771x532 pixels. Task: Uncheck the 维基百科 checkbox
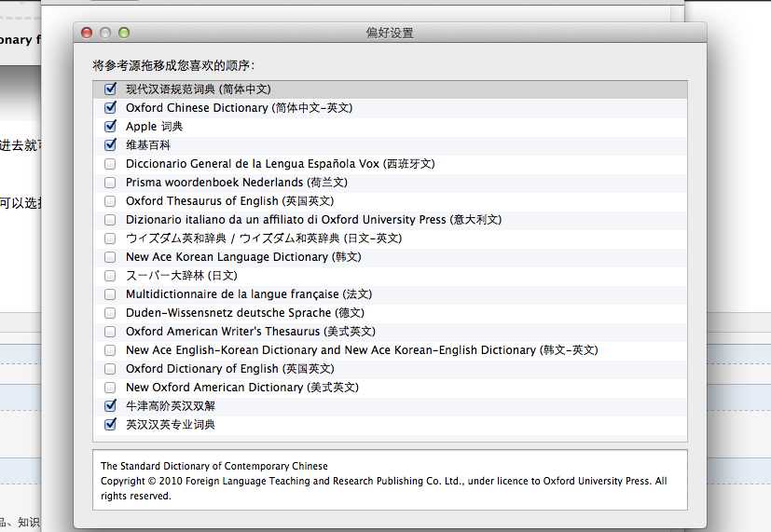(110, 145)
